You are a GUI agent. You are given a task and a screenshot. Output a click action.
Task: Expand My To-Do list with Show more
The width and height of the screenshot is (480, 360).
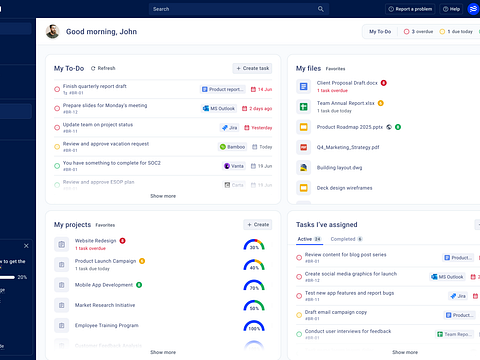(x=163, y=196)
